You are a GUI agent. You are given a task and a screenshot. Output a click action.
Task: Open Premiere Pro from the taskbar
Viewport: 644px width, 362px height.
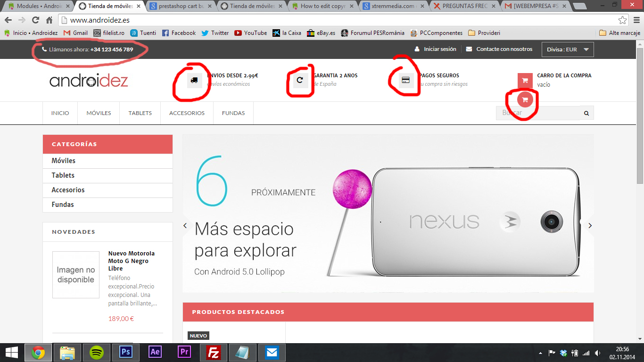(x=184, y=353)
